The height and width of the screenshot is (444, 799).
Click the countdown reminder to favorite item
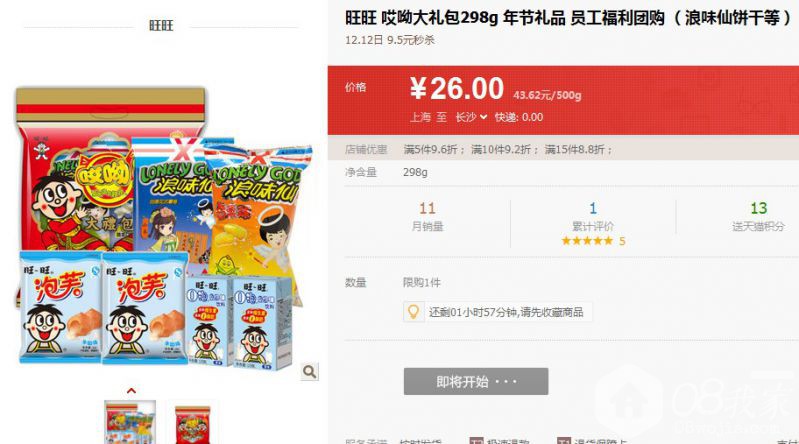(505, 312)
